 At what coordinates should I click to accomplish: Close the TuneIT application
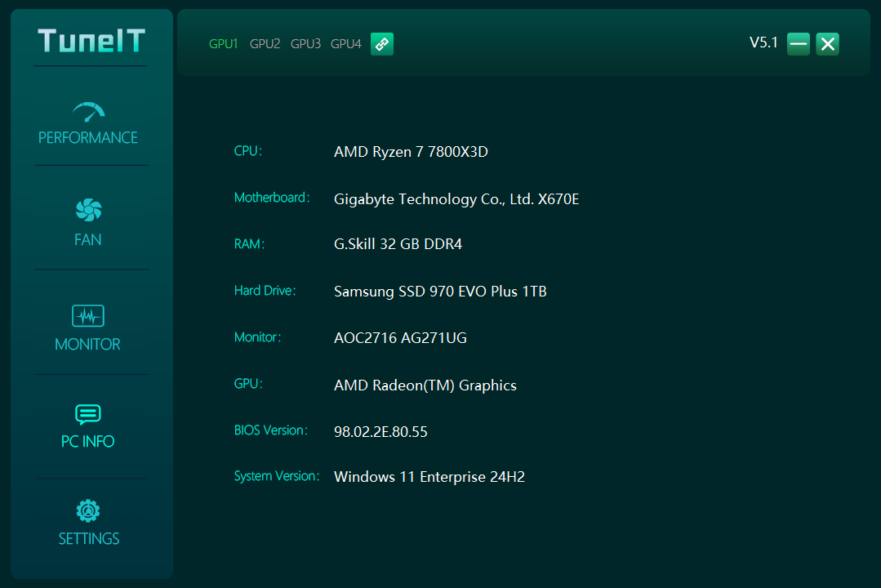828,44
